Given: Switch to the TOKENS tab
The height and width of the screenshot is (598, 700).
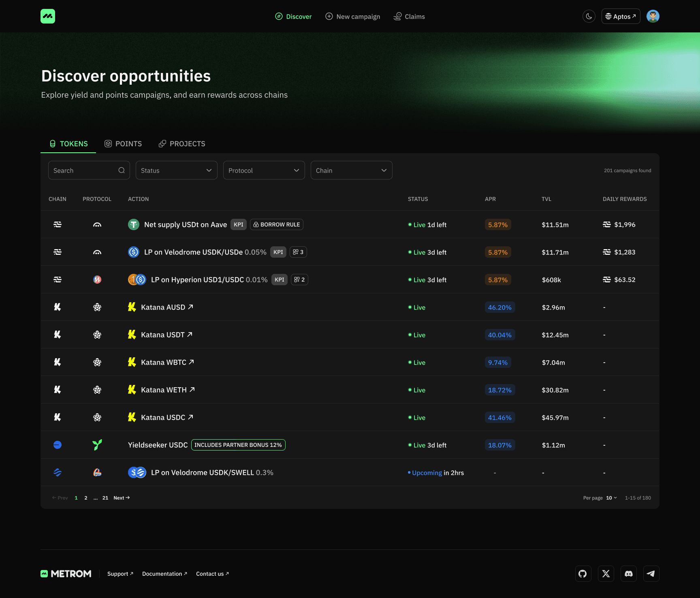Looking at the screenshot, I should click(x=68, y=144).
